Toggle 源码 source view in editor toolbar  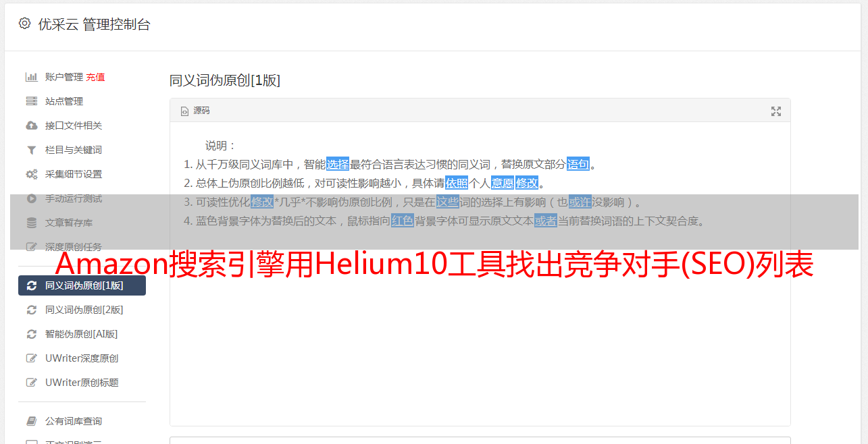click(195, 111)
